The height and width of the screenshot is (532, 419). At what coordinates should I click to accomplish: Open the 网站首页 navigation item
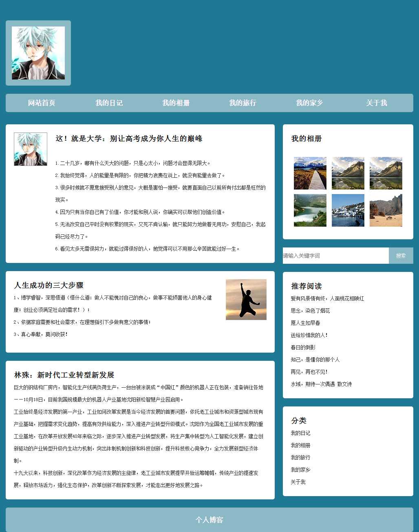42,103
